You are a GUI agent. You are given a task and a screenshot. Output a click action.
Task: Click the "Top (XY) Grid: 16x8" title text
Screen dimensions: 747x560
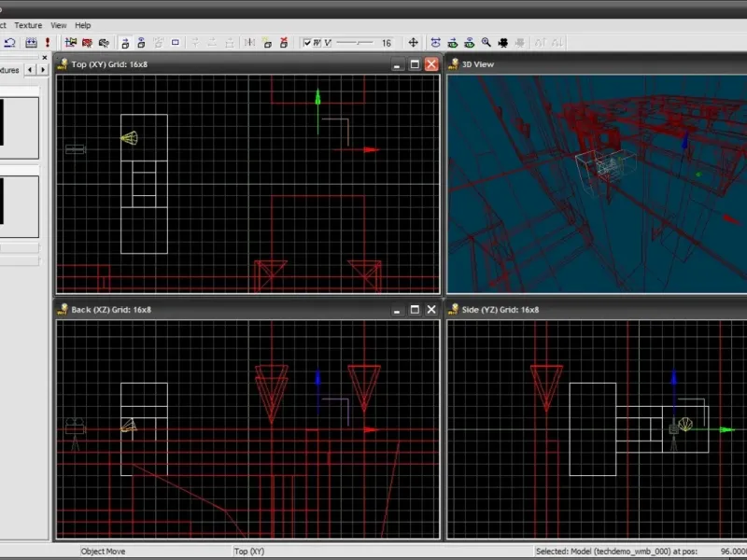point(109,64)
